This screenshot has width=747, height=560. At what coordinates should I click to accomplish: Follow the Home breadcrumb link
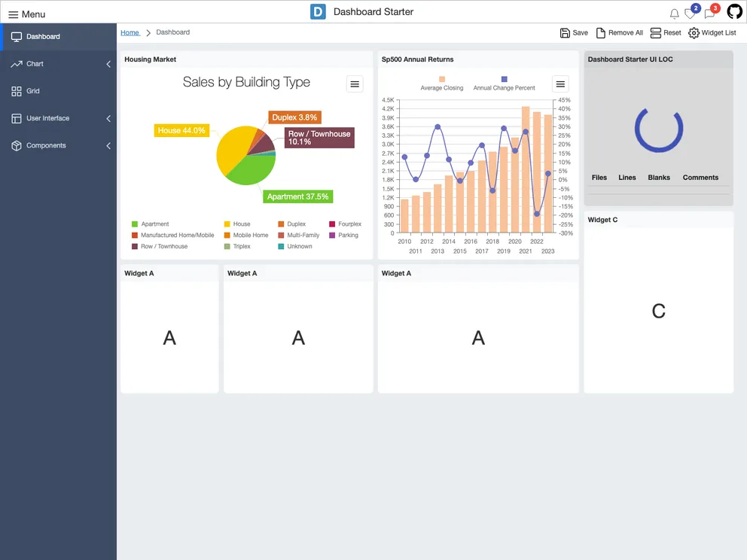[x=130, y=32]
